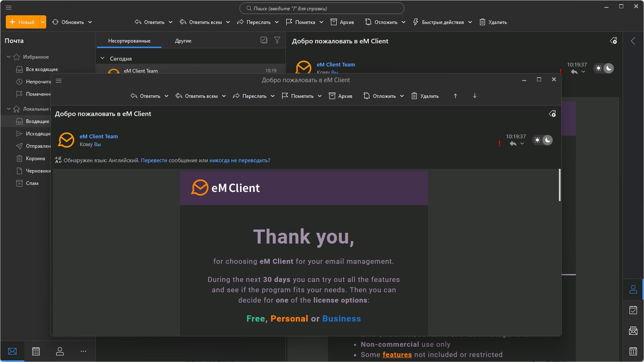Click sender eM Client Team in popup
644x362 pixels.
tap(99, 136)
